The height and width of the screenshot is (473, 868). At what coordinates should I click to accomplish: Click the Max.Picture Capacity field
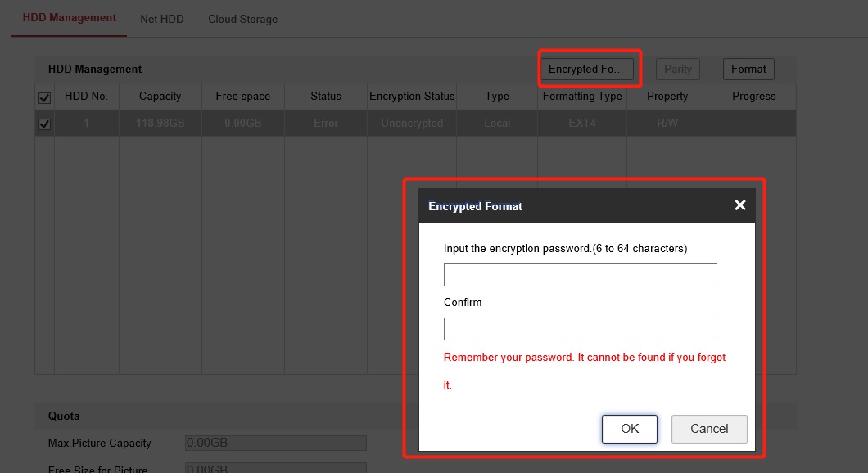click(x=276, y=443)
